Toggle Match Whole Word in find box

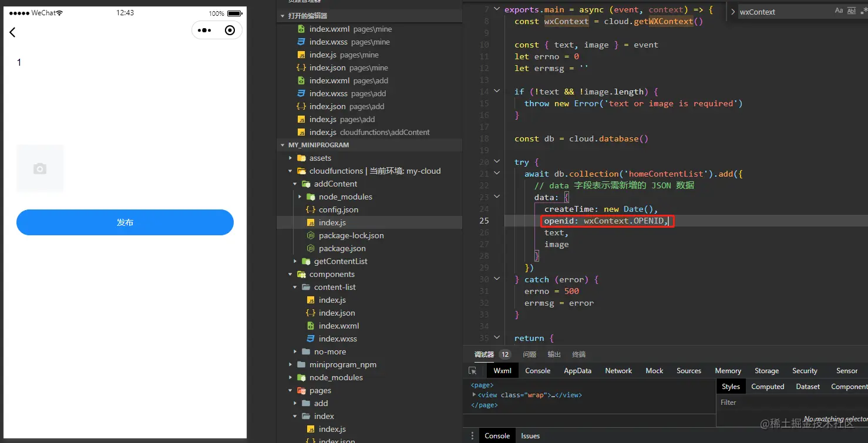tap(852, 11)
